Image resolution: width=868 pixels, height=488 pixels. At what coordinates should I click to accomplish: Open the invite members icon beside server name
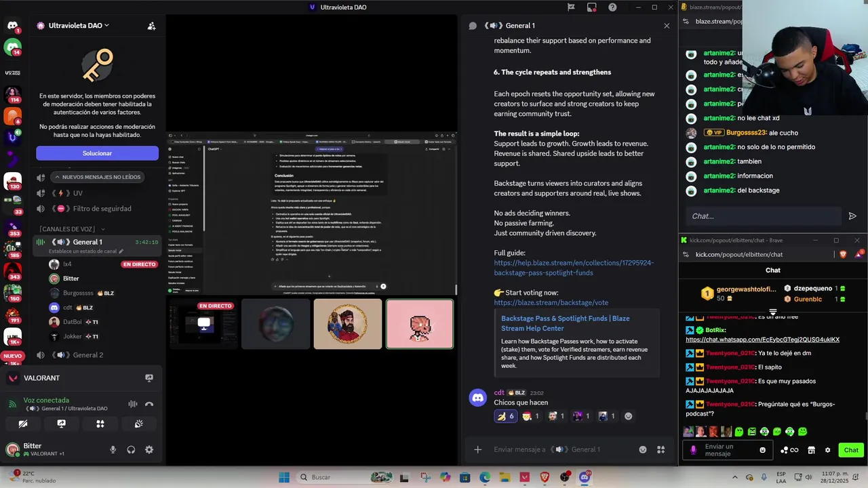click(152, 26)
